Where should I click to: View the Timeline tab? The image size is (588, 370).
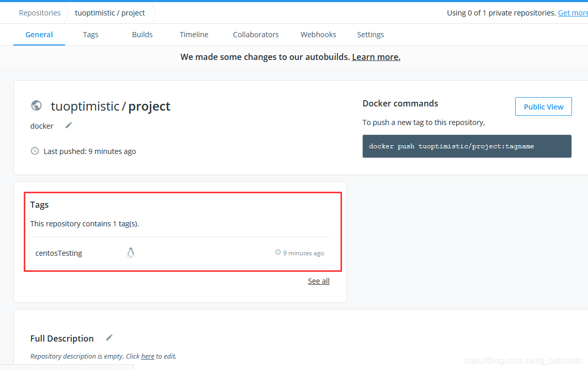pos(194,35)
